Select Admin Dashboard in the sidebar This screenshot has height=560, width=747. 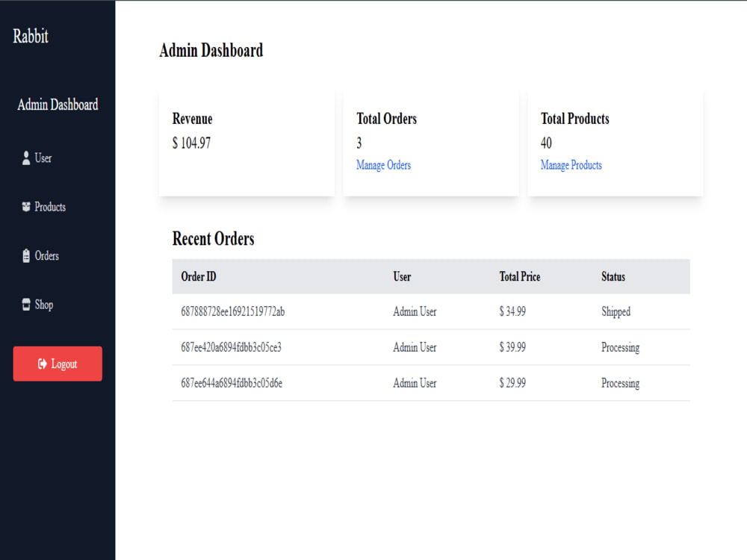point(58,105)
